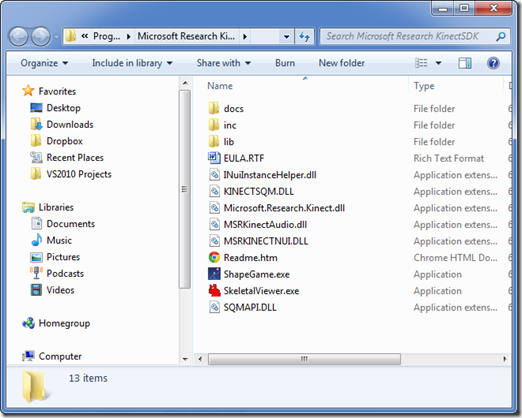
Task: Select the Favorites star item
Action: coord(49,91)
